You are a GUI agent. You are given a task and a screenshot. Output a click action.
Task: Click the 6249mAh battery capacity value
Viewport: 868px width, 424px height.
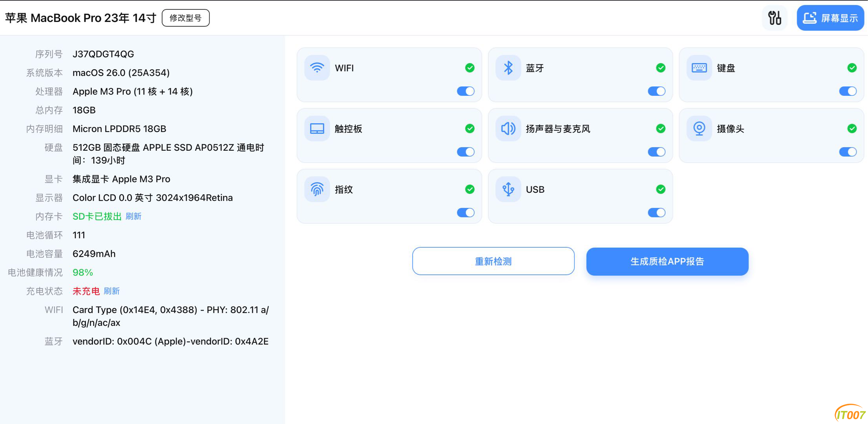[x=94, y=254]
